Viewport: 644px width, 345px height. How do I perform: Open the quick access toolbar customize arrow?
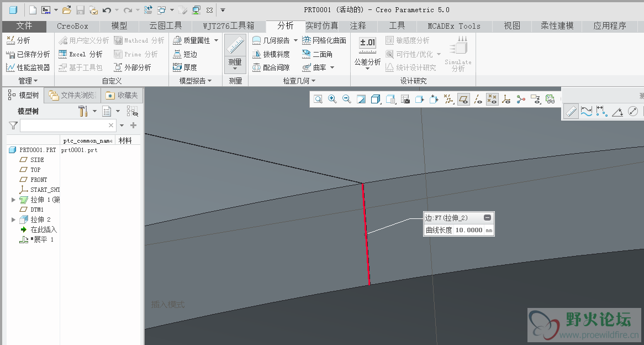tap(223, 10)
